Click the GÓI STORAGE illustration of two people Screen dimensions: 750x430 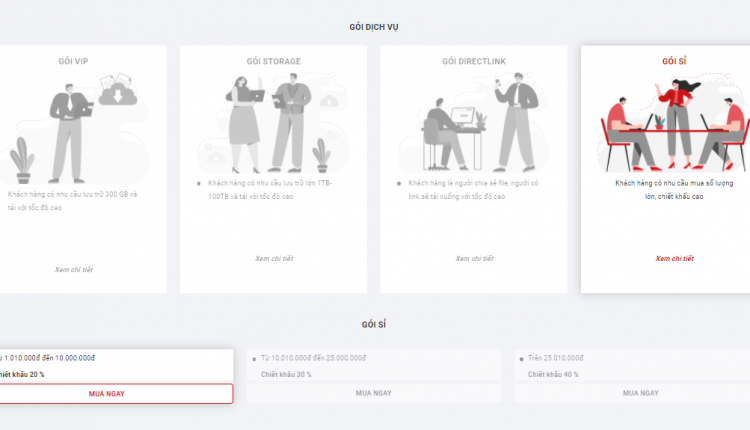click(x=273, y=122)
